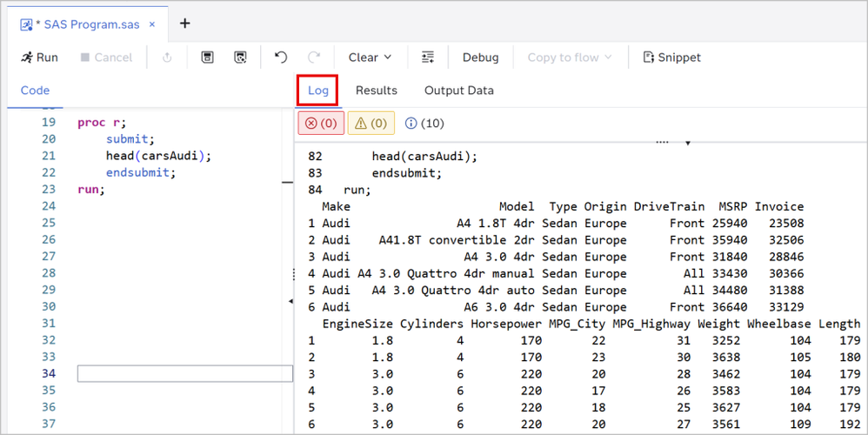Click 'A41.8T convertible 2dr' log text
Viewport: 868px width, 435px height.
tap(457, 240)
